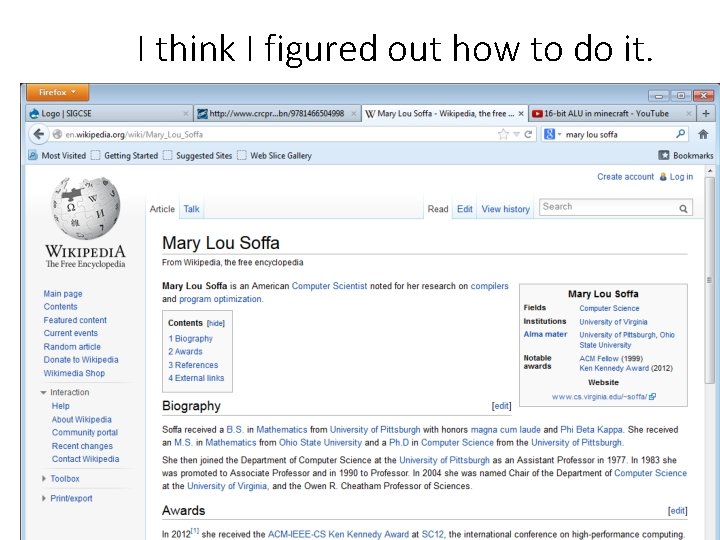Screen dimensions: 720x540
Task: Open the program optimization link
Action: [220, 299]
